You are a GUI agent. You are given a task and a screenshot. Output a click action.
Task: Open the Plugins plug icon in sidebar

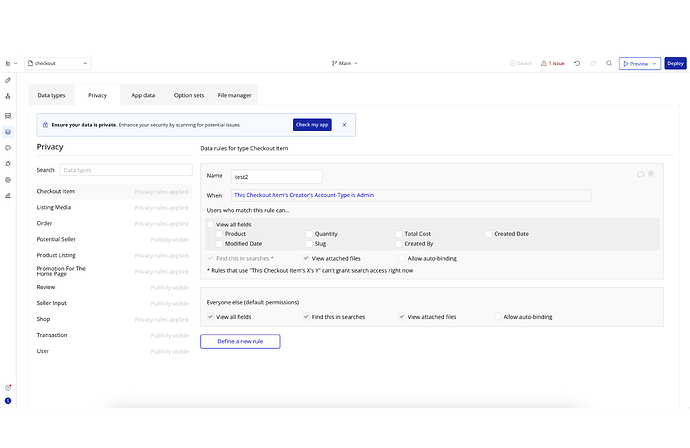tap(8, 164)
